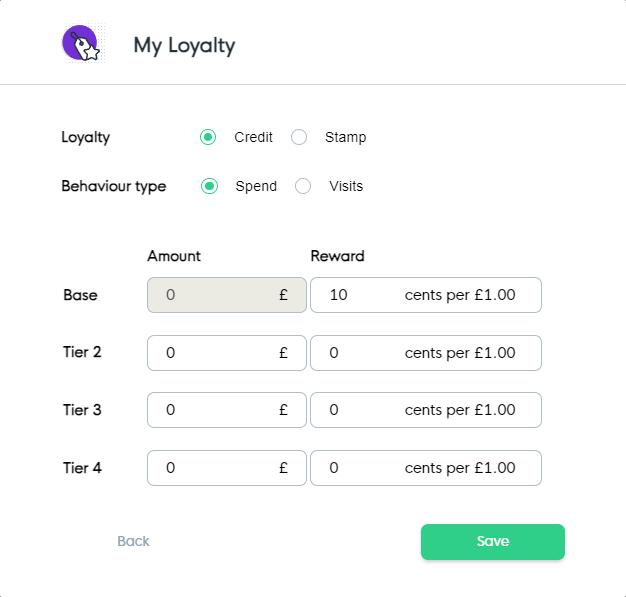This screenshot has width=626, height=597.
Task: Choose Spend behaviour type
Action: coord(210,186)
